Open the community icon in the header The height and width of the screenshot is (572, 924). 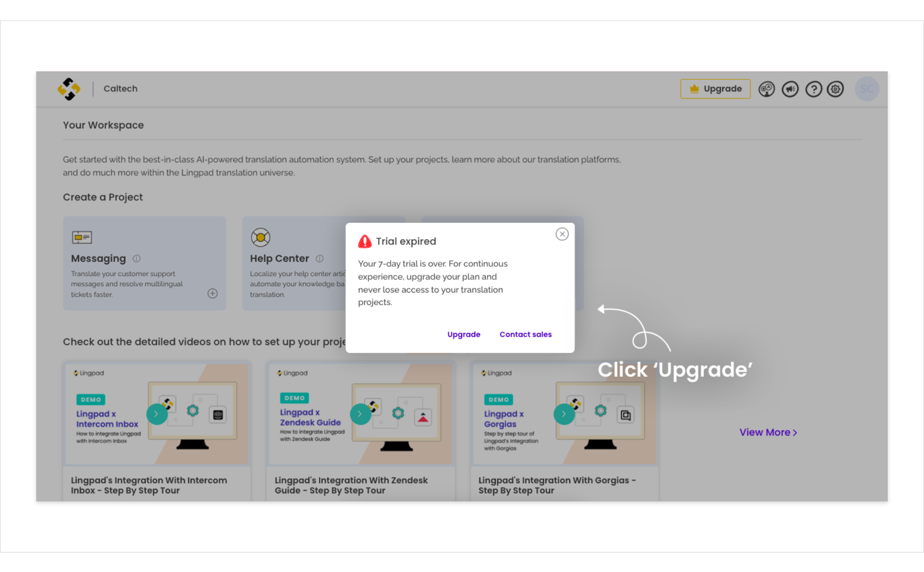[766, 89]
